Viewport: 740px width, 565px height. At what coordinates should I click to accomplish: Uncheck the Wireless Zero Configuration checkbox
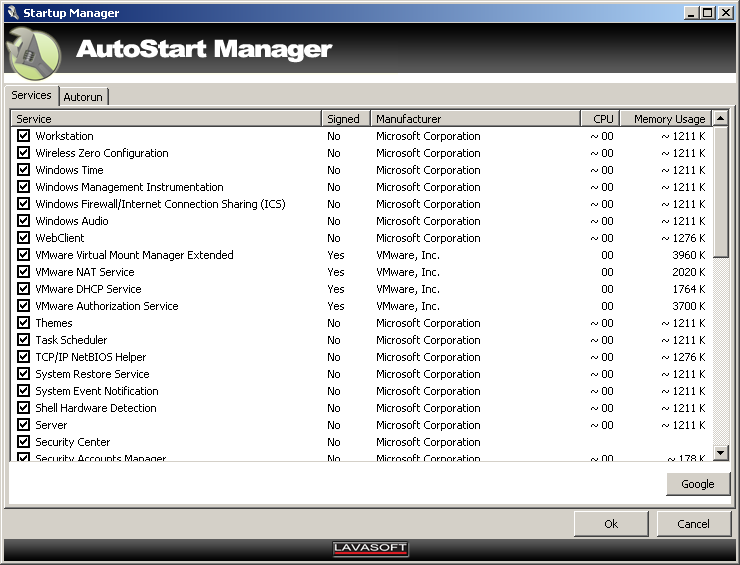pyautogui.click(x=23, y=152)
